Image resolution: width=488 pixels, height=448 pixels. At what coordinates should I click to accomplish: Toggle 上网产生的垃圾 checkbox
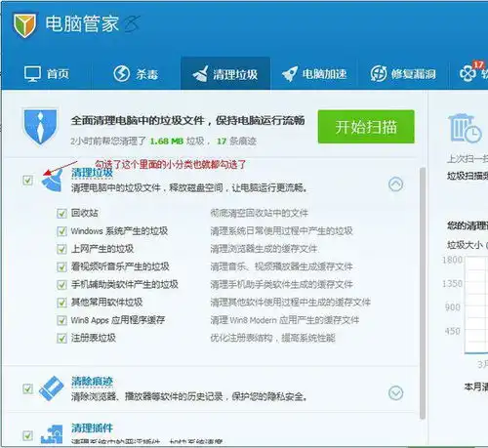tap(61, 249)
